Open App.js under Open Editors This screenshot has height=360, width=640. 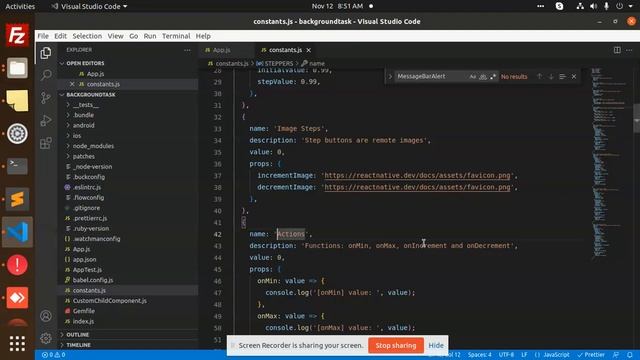click(95, 74)
